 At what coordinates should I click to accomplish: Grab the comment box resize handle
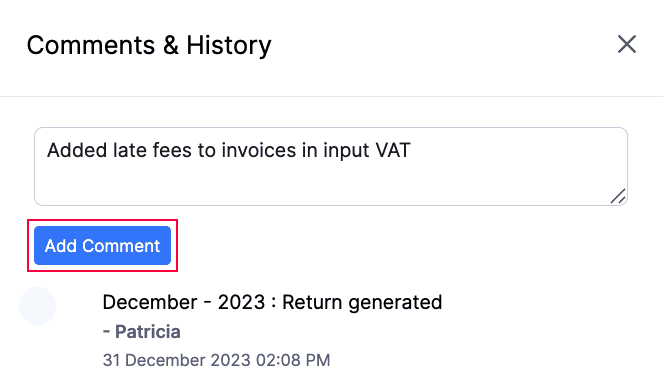(x=618, y=197)
